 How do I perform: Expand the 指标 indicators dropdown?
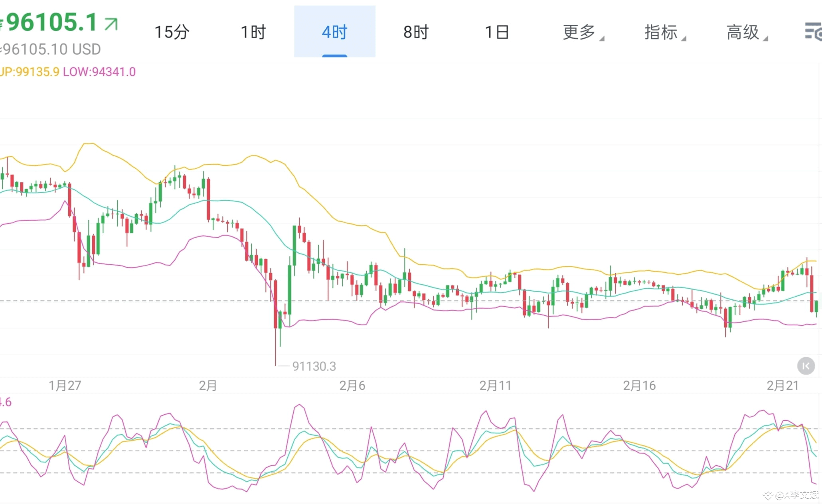click(x=665, y=32)
